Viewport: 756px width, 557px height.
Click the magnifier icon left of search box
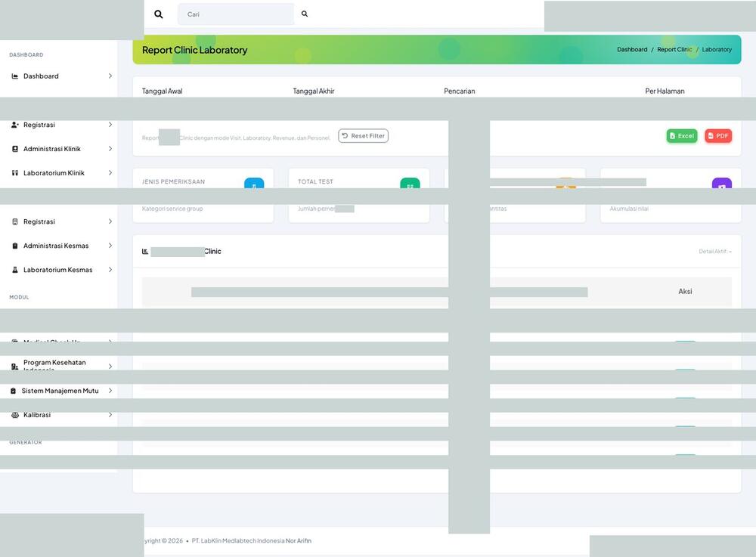point(158,14)
